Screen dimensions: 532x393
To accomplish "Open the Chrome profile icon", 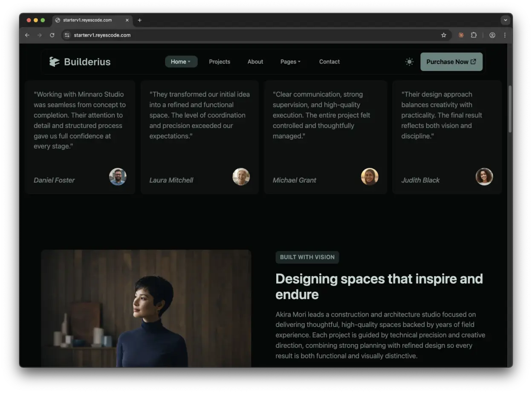I will pos(492,35).
